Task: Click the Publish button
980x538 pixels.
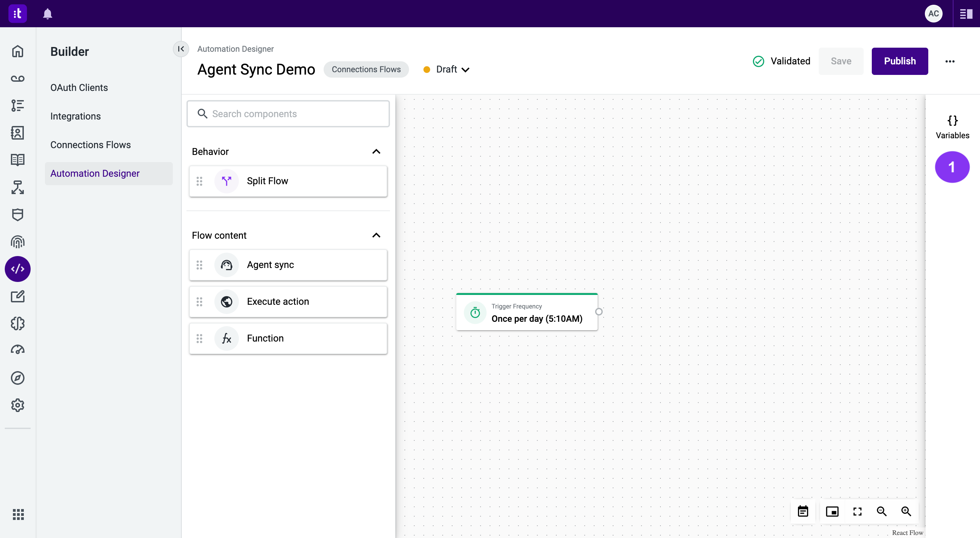Action: (900, 61)
